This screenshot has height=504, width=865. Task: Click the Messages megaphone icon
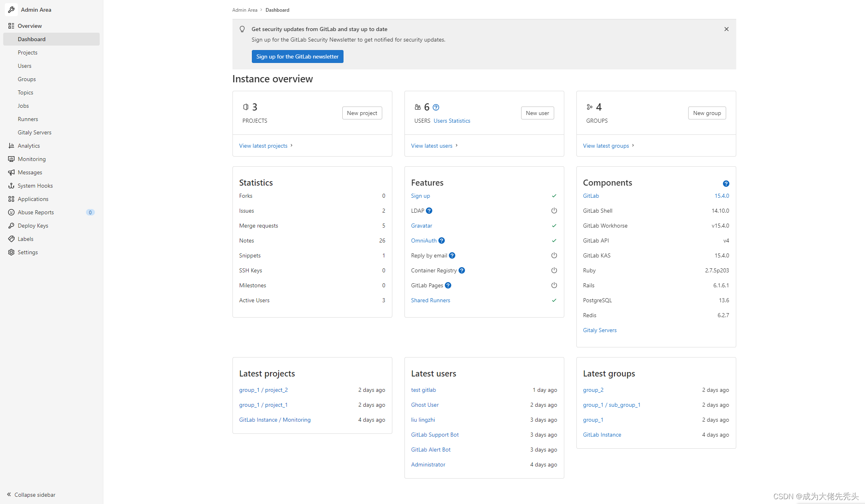(11, 172)
